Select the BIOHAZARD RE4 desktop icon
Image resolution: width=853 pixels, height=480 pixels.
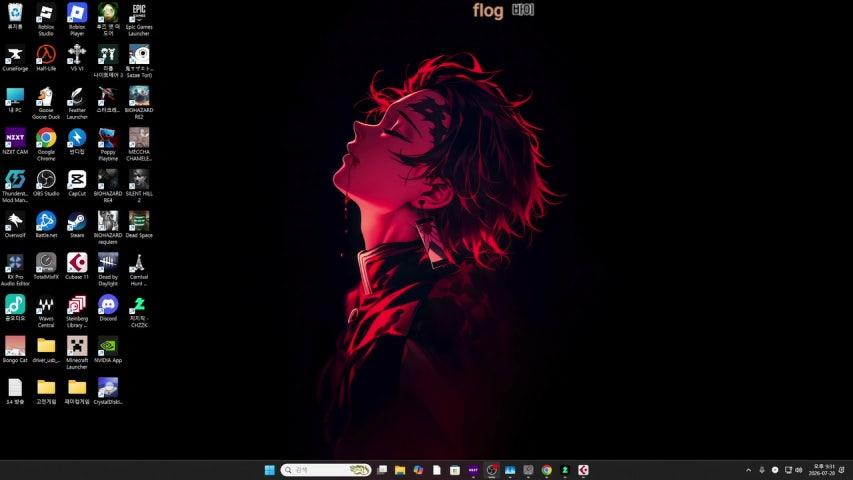[x=108, y=187]
